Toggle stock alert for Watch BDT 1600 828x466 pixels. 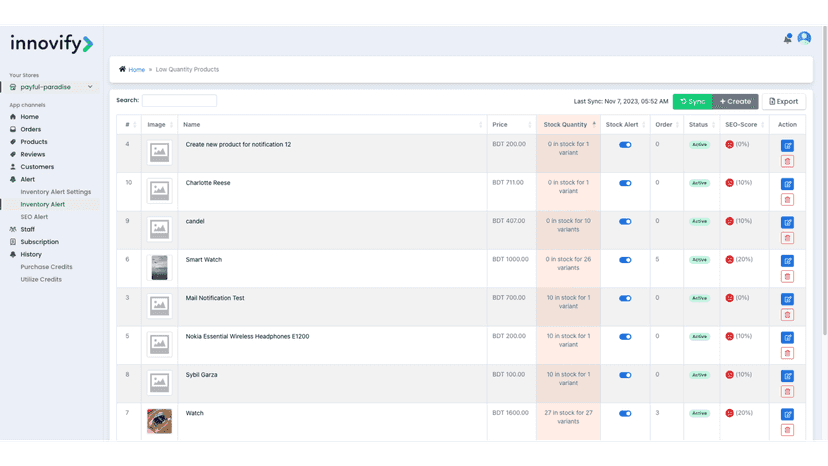pos(625,414)
